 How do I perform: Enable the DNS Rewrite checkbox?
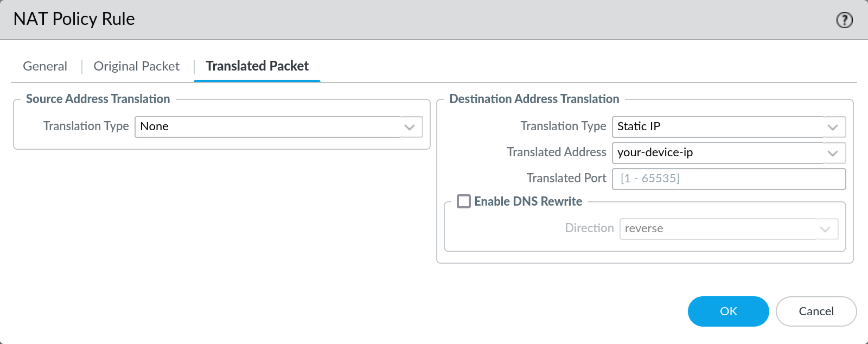tap(464, 201)
